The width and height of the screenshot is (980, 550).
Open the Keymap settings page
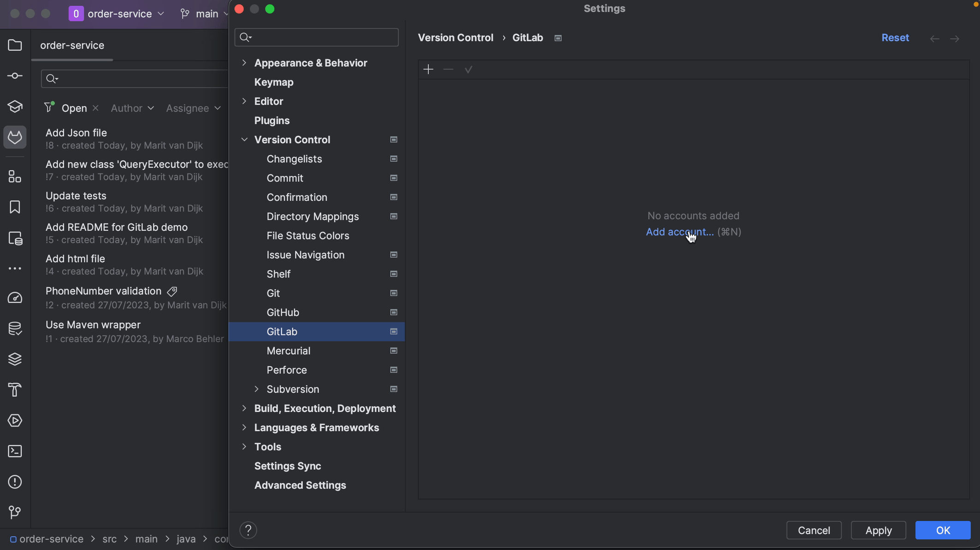pyautogui.click(x=273, y=82)
